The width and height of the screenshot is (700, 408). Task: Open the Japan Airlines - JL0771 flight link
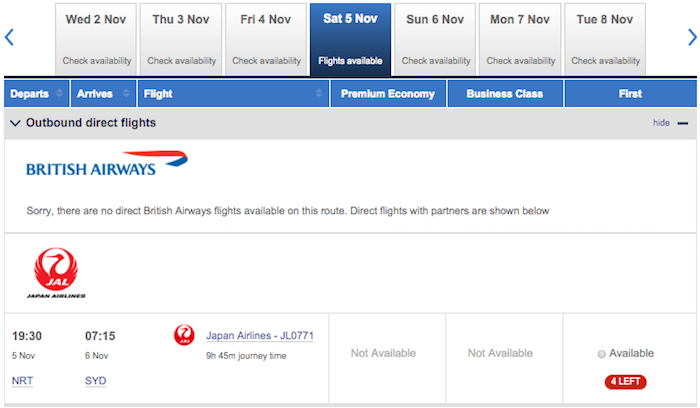pos(260,336)
